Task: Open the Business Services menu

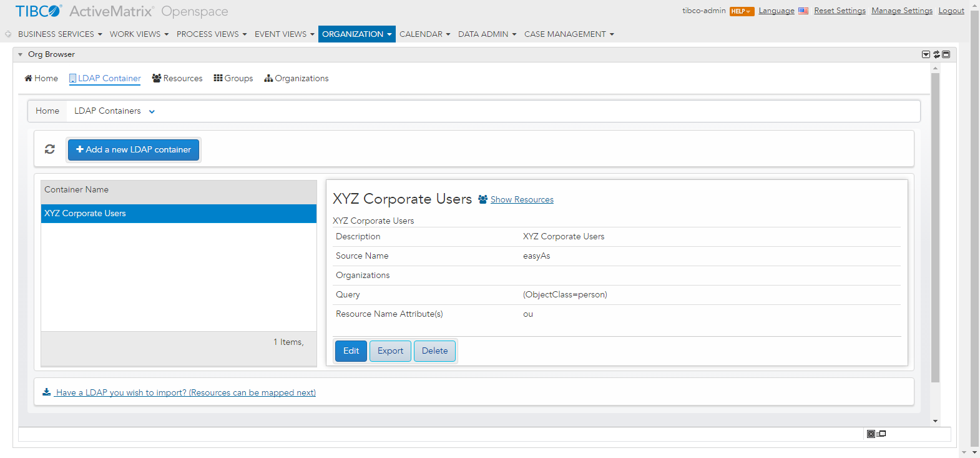Action: pos(60,34)
